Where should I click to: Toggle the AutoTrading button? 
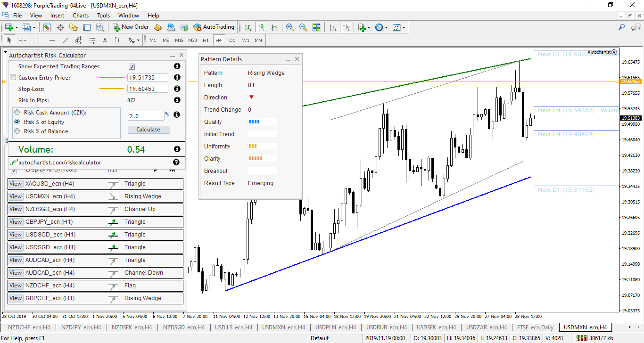214,27
